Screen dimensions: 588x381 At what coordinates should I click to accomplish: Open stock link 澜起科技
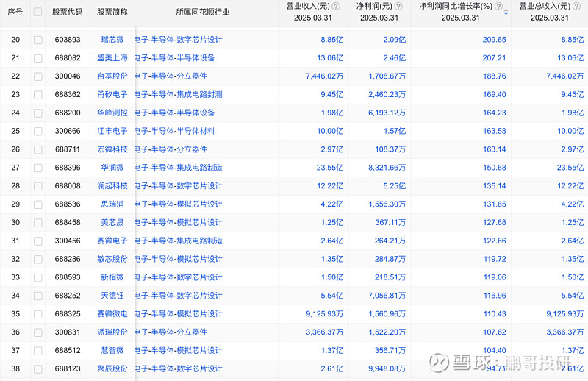click(112, 186)
